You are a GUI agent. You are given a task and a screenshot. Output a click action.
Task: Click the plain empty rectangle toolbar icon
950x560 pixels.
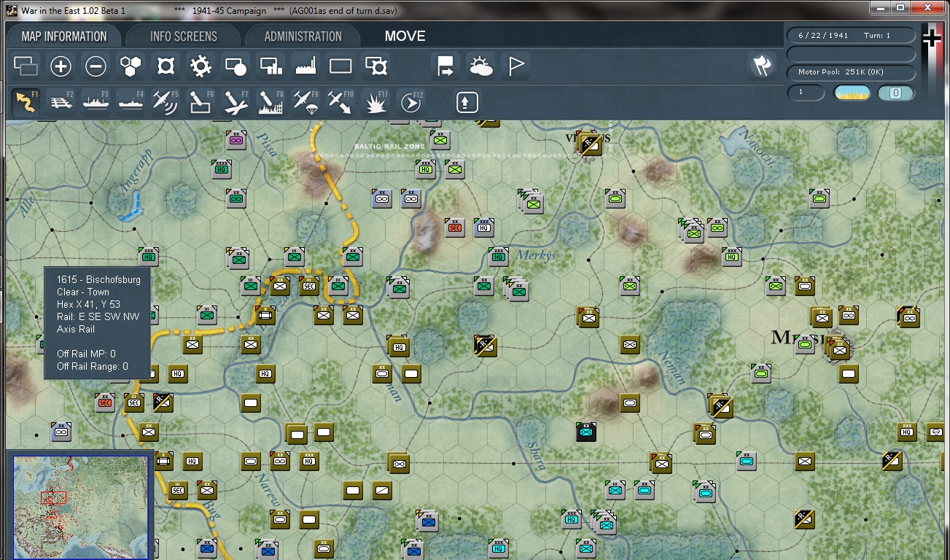pyautogui.click(x=340, y=66)
